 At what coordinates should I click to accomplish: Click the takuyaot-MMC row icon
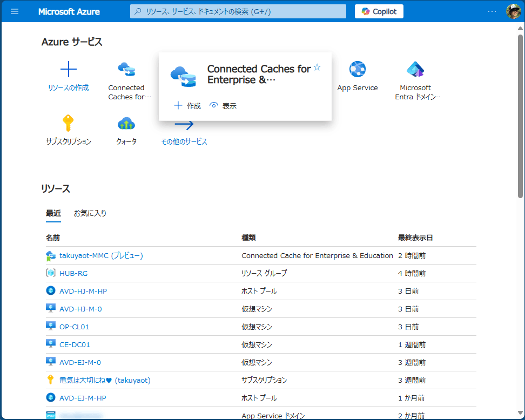(x=51, y=256)
